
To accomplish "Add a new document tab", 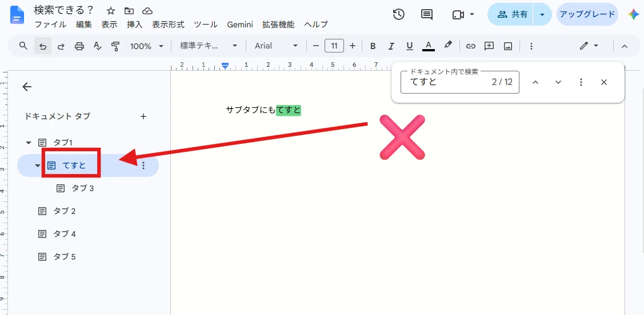I will point(143,116).
